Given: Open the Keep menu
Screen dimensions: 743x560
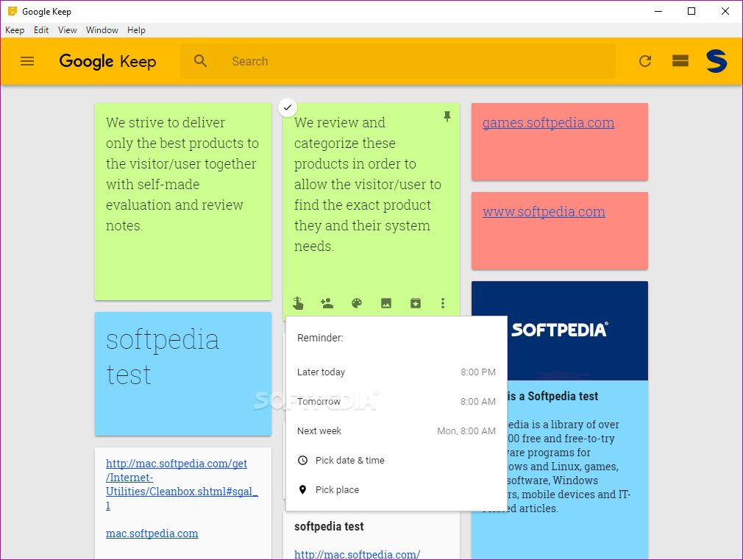Looking at the screenshot, I should (x=15, y=30).
